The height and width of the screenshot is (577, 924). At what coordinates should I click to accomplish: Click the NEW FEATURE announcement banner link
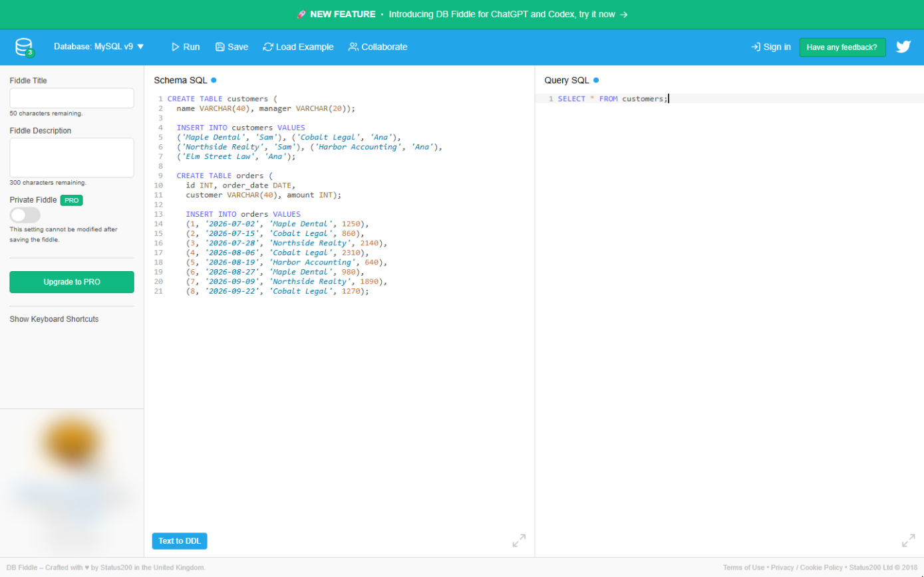tap(462, 14)
